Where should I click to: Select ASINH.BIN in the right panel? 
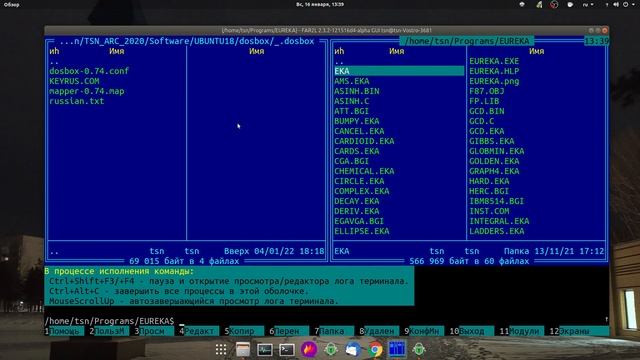(x=357, y=91)
